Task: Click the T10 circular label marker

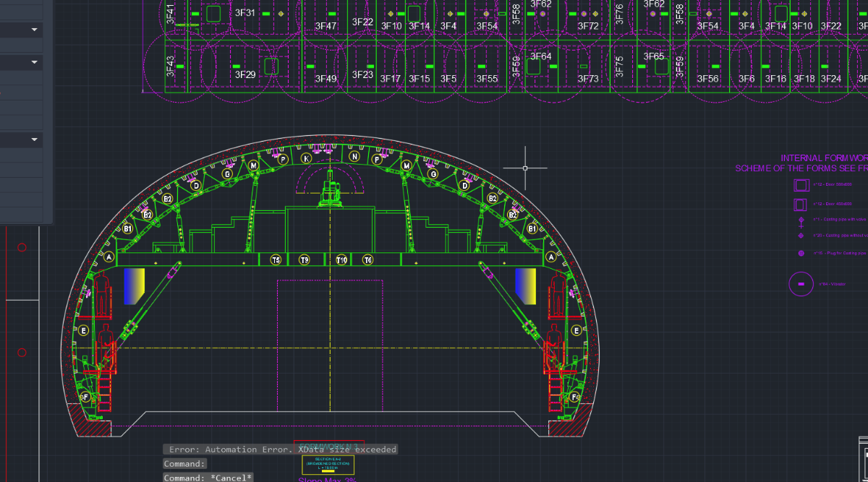Action: coord(341,260)
